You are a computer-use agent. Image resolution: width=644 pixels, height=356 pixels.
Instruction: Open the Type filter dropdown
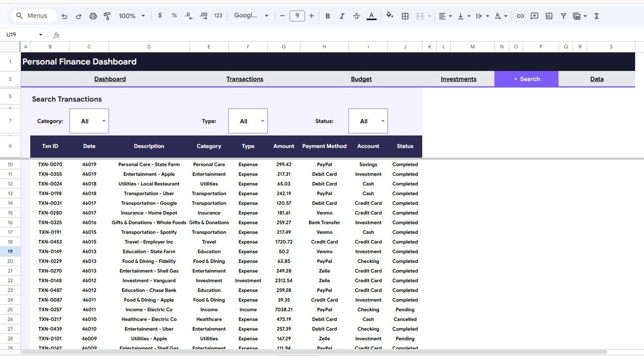(x=248, y=121)
